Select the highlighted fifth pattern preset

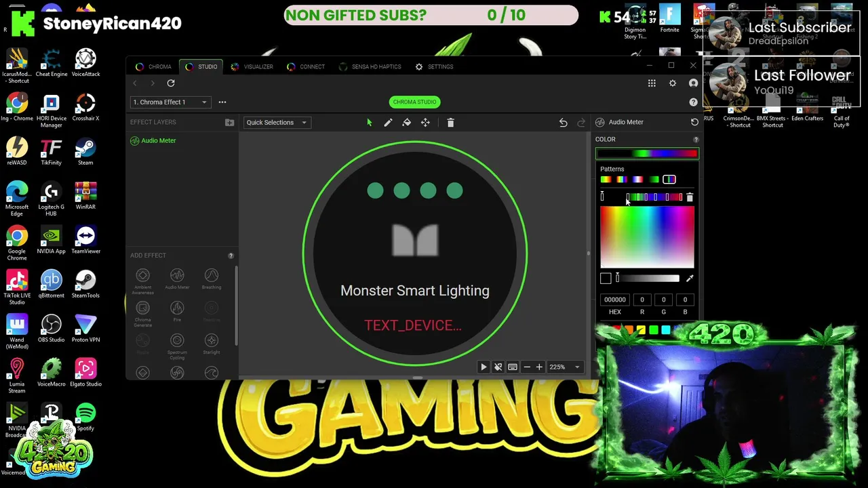coord(669,180)
